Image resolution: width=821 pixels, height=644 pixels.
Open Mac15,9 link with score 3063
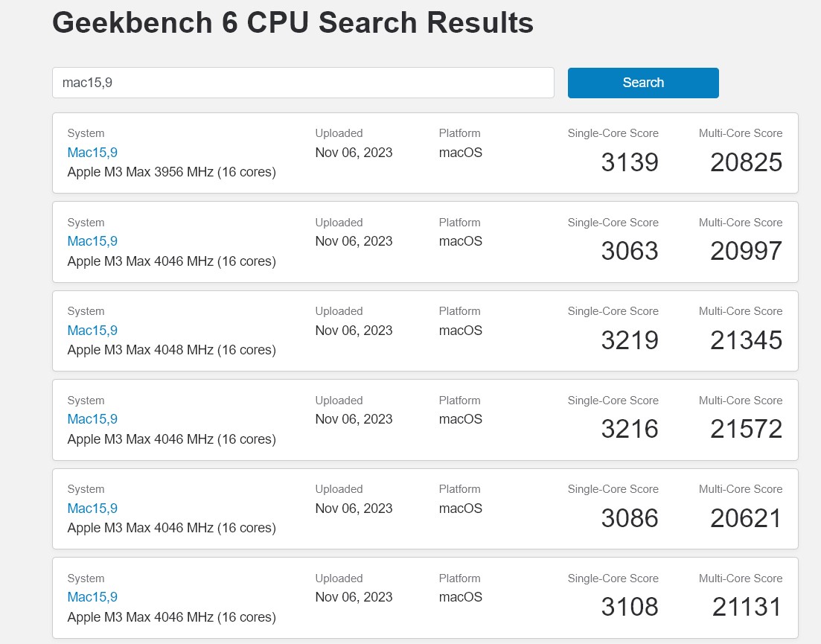(x=92, y=241)
